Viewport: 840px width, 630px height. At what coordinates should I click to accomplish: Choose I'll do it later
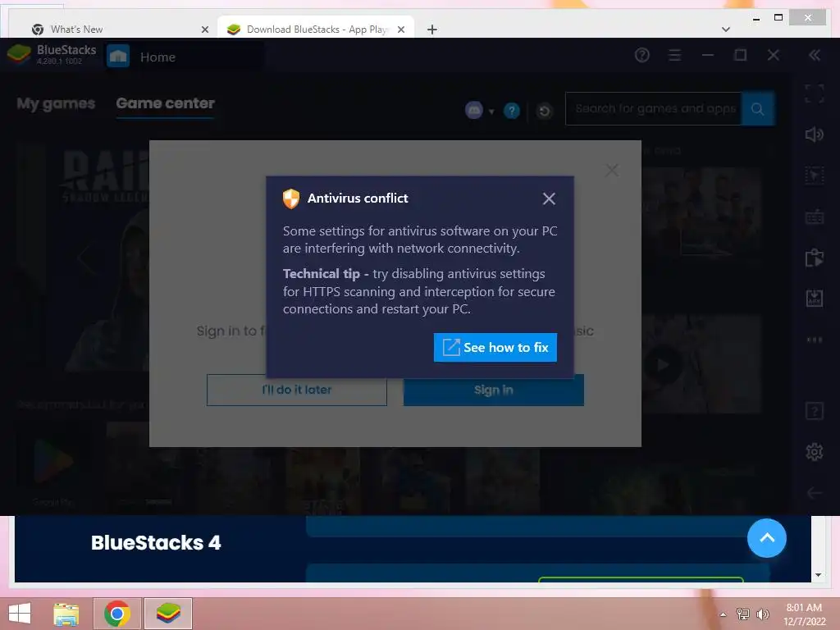(297, 390)
